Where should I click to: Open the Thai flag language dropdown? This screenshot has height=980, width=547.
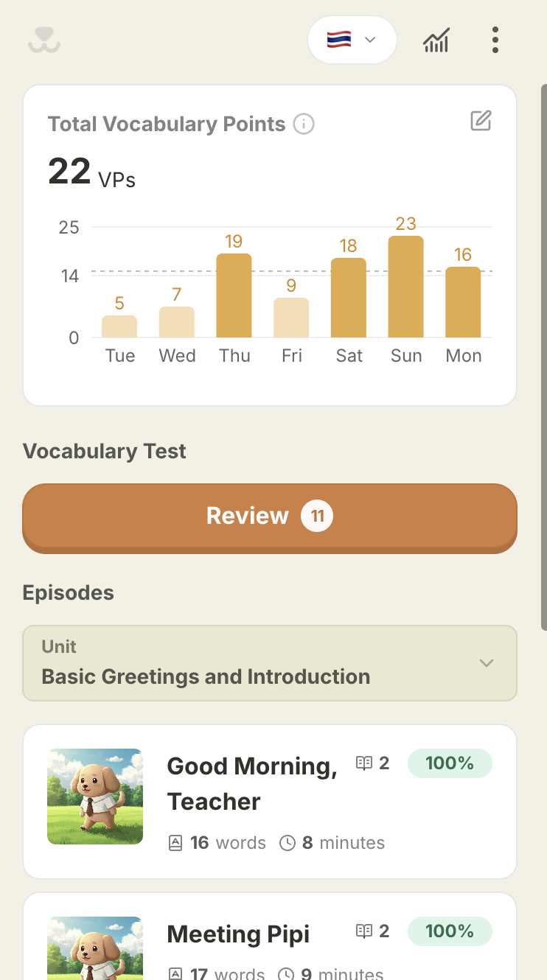point(352,40)
